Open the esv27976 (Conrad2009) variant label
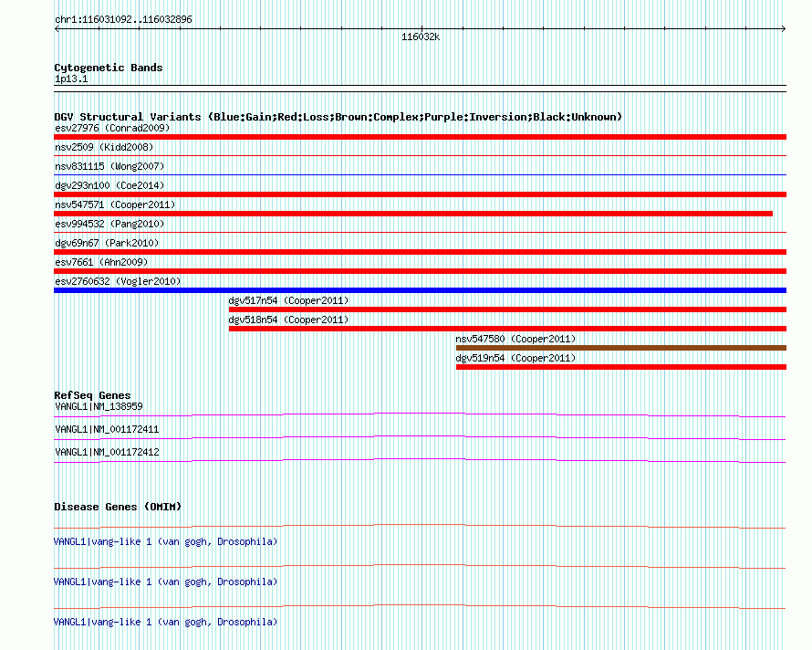Viewport: 812px width, 650px height. pyautogui.click(x=112, y=128)
